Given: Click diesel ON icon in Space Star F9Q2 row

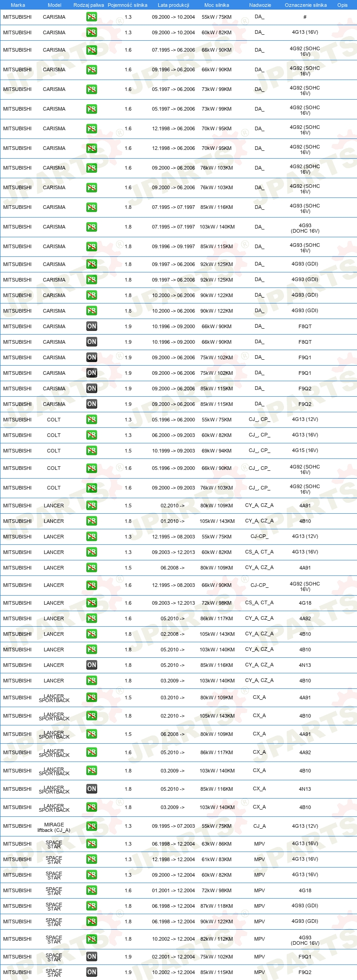Looking at the screenshot, I should pos(92,972).
